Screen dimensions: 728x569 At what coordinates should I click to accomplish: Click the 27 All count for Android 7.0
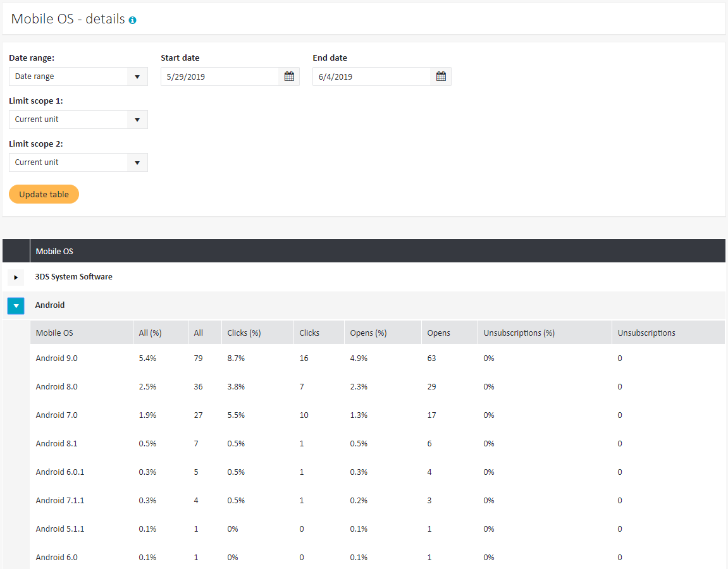pyautogui.click(x=198, y=415)
